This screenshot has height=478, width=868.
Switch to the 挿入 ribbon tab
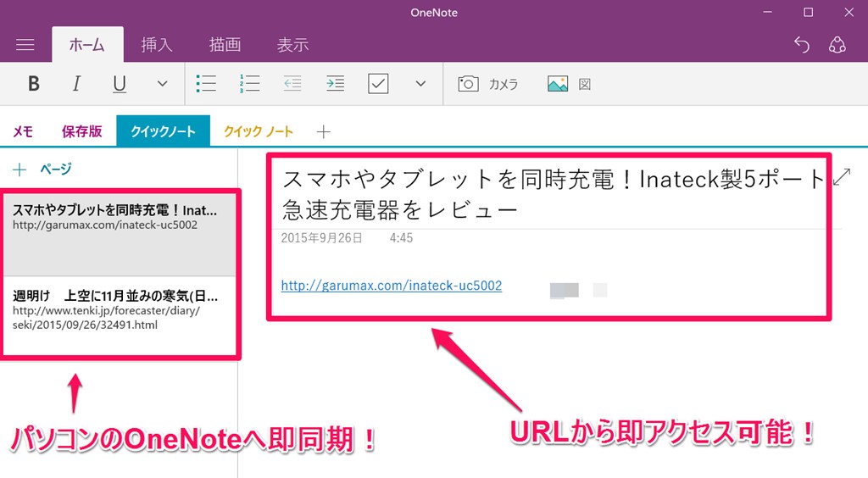point(156,45)
